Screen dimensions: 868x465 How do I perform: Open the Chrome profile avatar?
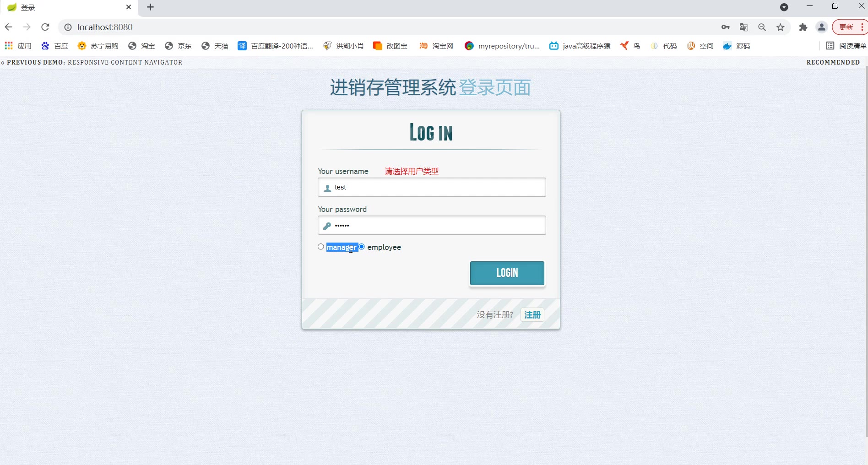click(x=822, y=27)
